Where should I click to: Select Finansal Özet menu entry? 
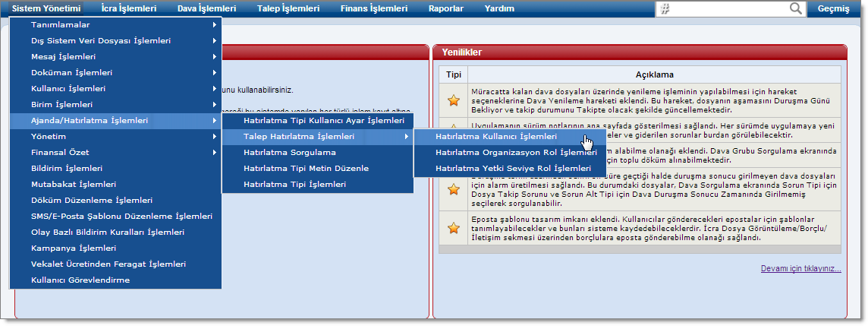tap(115, 153)
